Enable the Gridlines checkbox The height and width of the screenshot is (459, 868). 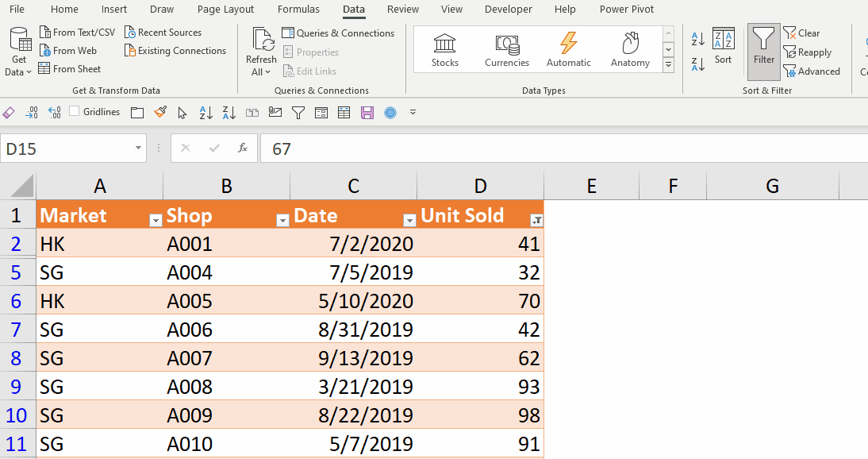74,111
